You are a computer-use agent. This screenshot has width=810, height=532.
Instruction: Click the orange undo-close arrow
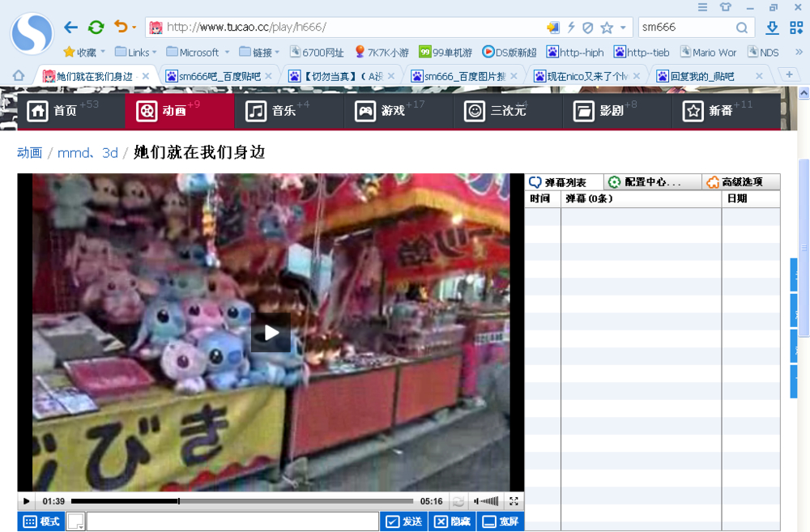[121, 27]
